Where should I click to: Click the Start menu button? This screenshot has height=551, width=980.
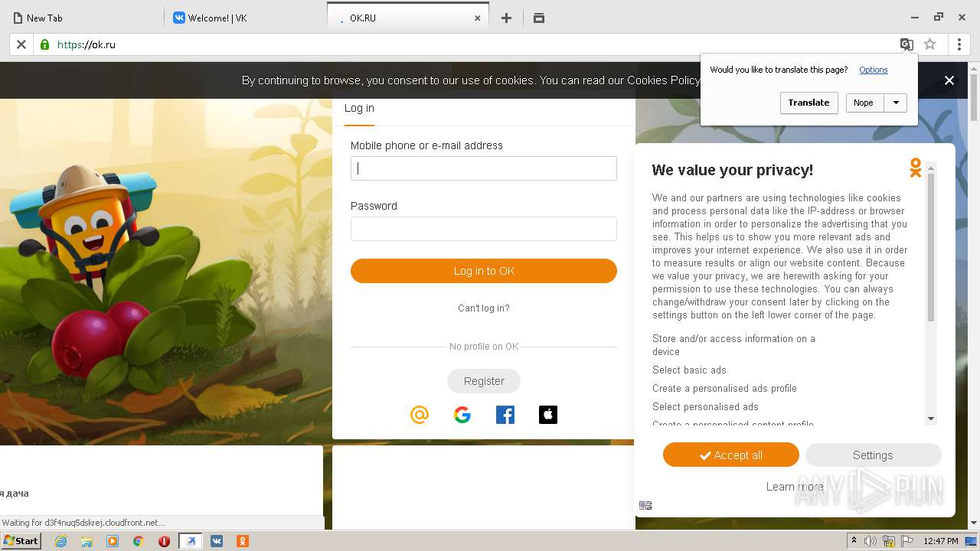(21, 541)
